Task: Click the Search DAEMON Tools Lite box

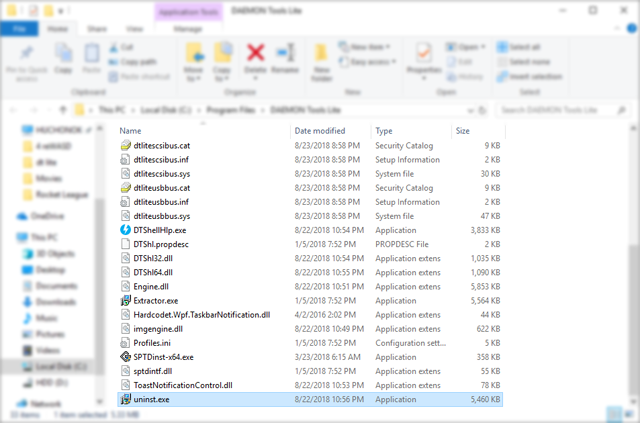Action: pyautogui.click(x=562, y=110)
